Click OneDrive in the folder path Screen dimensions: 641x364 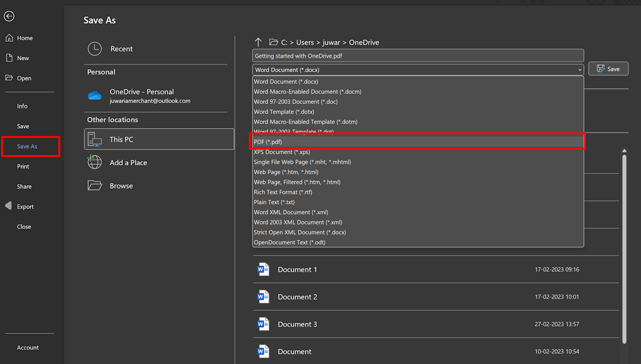[364, 42]
